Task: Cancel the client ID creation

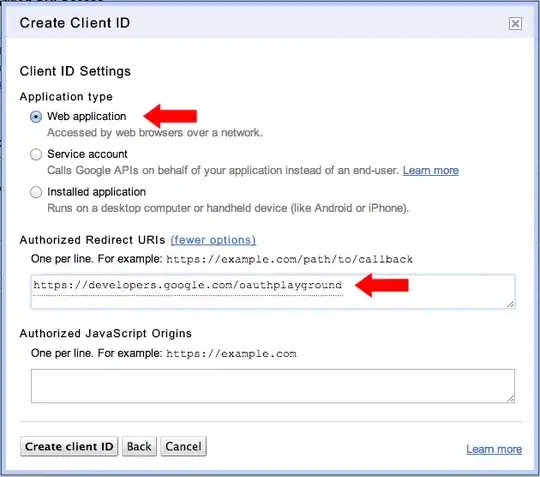Action: [183, 446]
